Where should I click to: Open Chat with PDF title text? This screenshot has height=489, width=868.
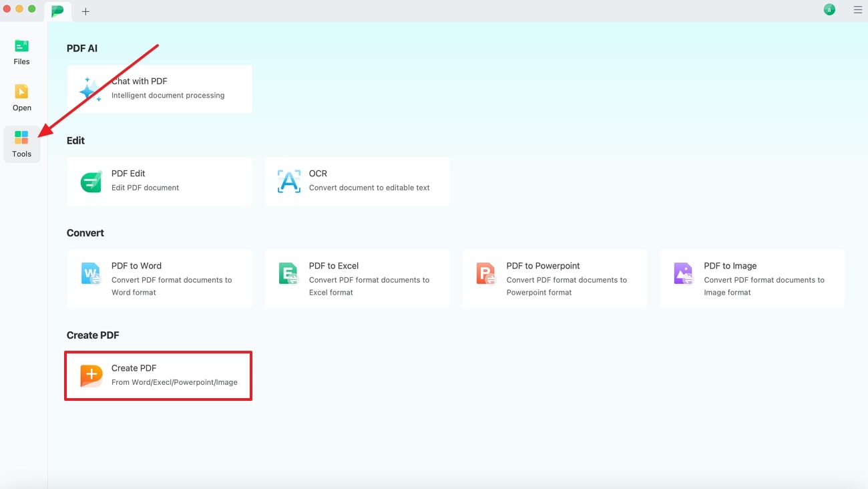coord(139,81)
